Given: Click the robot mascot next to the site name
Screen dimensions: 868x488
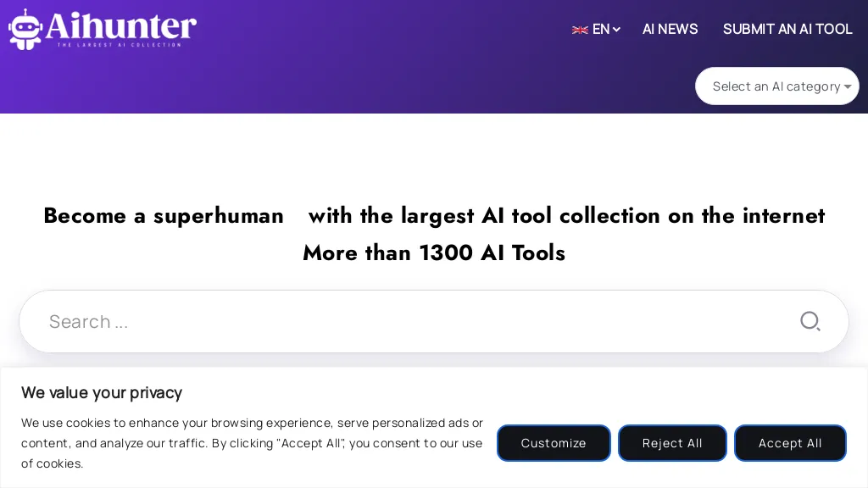Looking at the screenshot, I should pos(25,29).
